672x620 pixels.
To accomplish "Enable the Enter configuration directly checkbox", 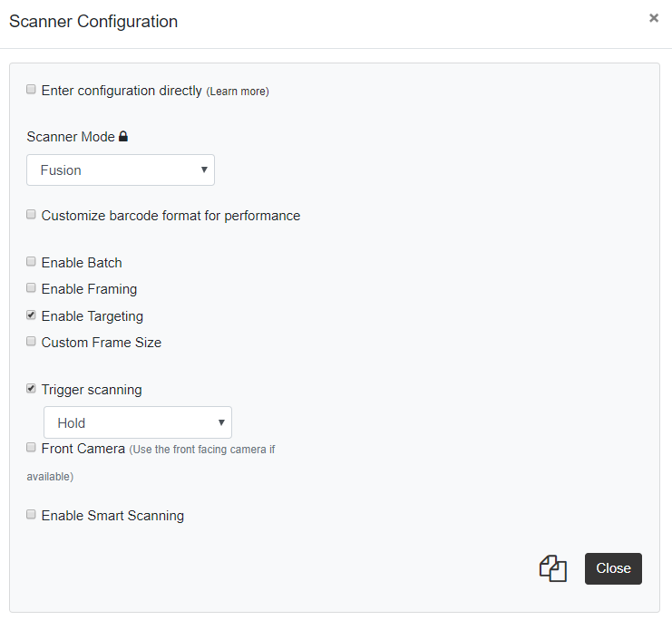I will (x=32, y=90).
